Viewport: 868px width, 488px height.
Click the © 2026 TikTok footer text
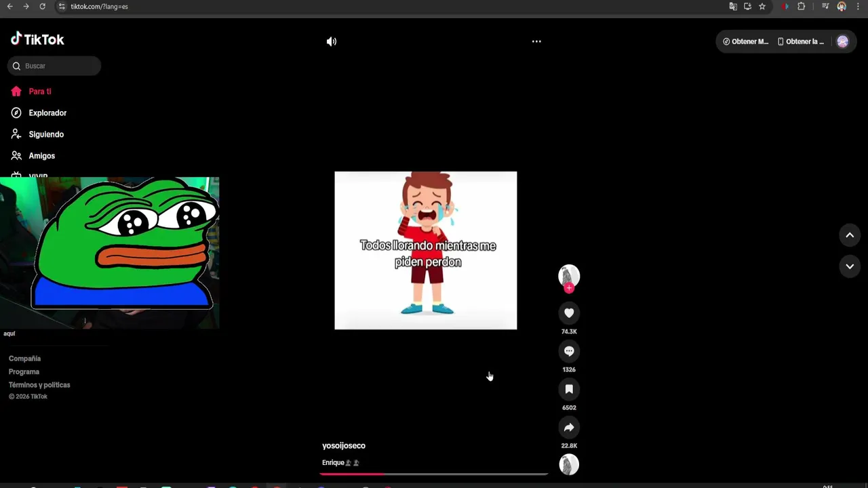point(28,396)
